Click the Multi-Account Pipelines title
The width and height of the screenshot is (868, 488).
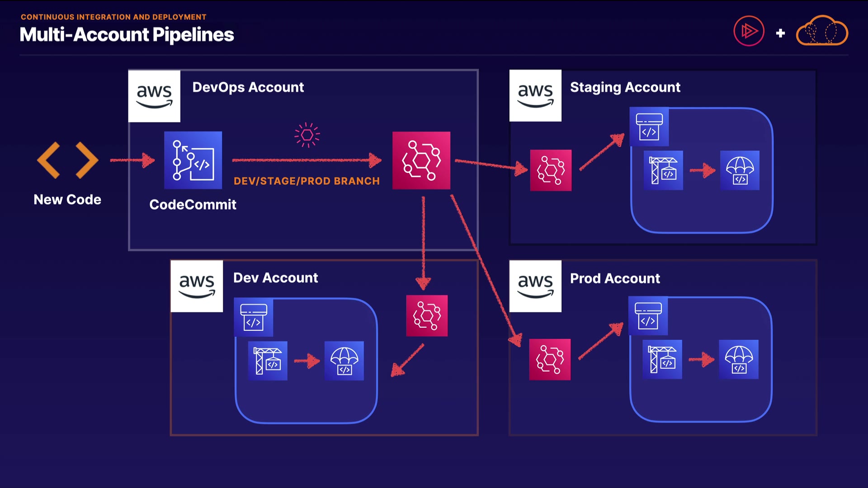point(127,35)
